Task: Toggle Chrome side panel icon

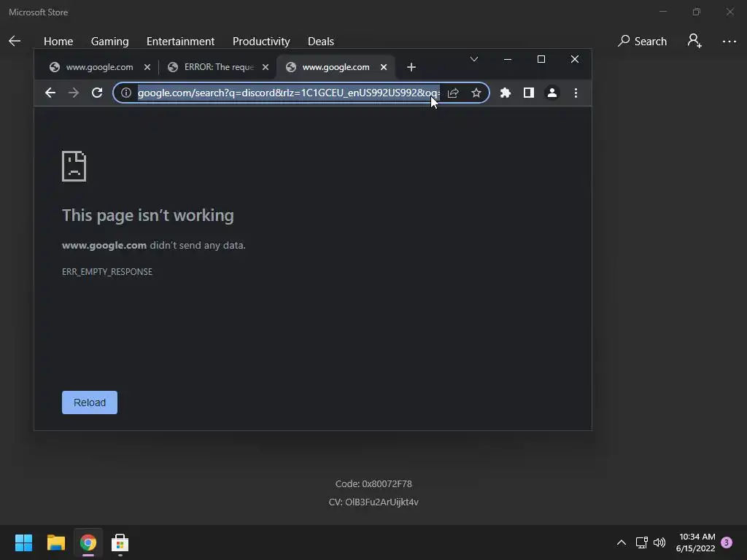Action: click(529, 93)
